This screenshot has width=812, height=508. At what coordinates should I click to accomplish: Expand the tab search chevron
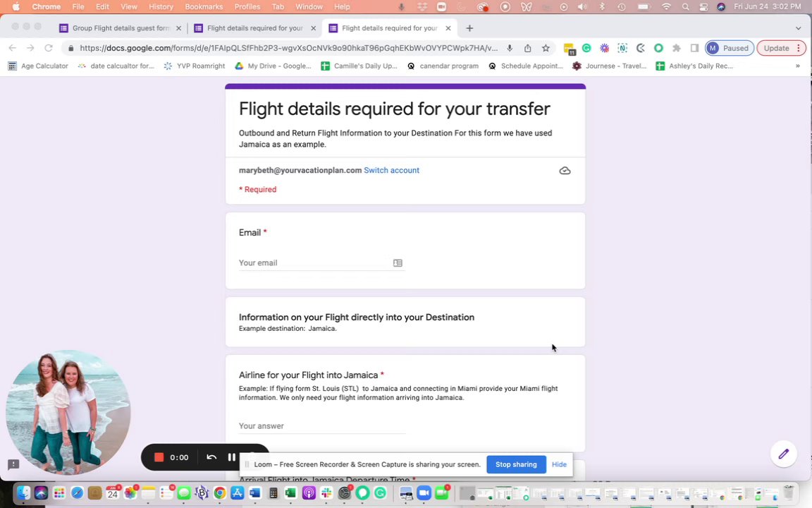click(798, 28)
